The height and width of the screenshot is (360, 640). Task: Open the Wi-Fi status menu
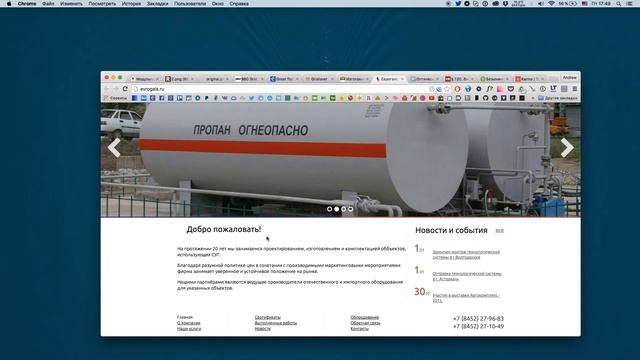[551, 4]
